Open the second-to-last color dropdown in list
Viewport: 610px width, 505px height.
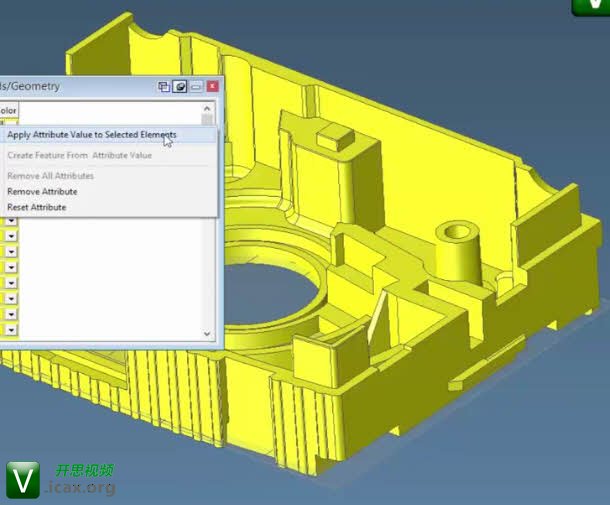[x=11, y=314]
